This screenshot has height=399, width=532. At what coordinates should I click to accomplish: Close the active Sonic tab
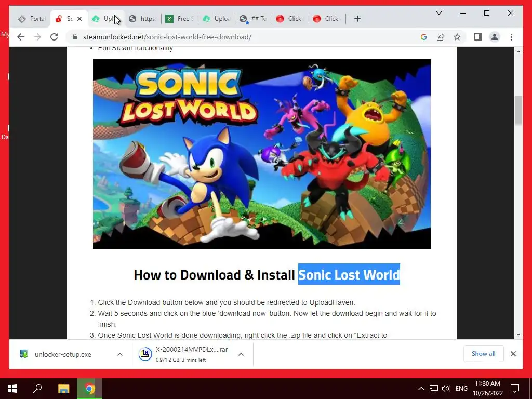click(x=79, y=19)
